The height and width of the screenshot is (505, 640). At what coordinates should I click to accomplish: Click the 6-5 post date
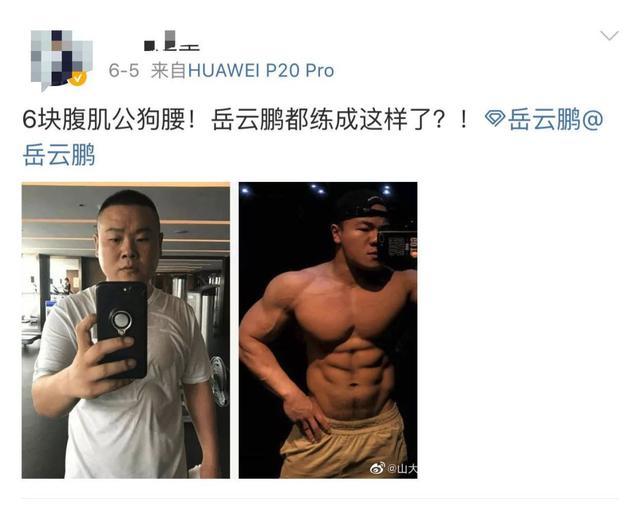124,71
